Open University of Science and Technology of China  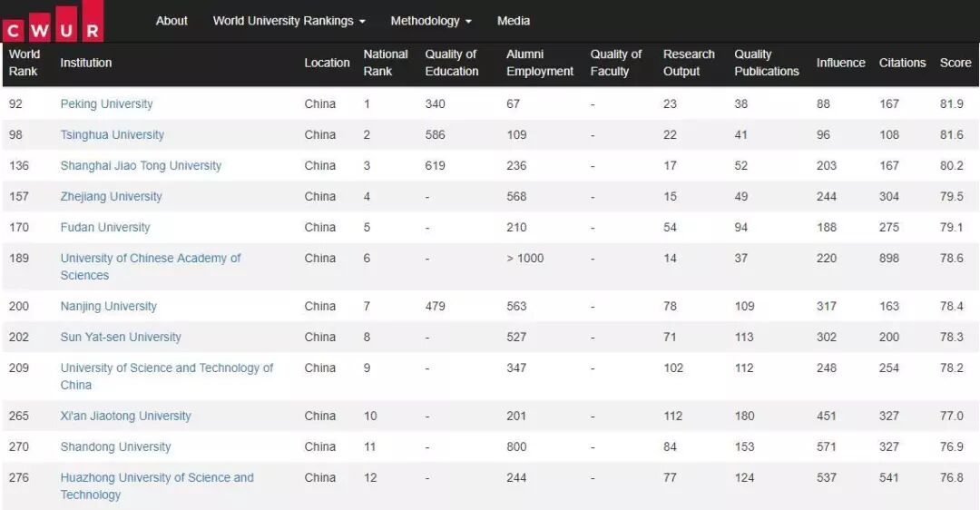166,377
